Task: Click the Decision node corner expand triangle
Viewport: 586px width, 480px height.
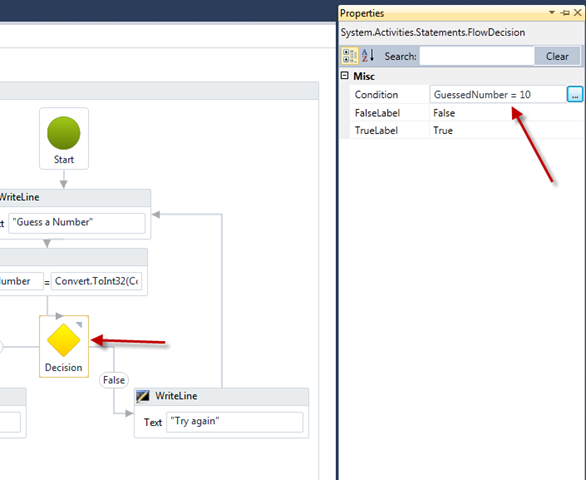Action: coord(79,324)
